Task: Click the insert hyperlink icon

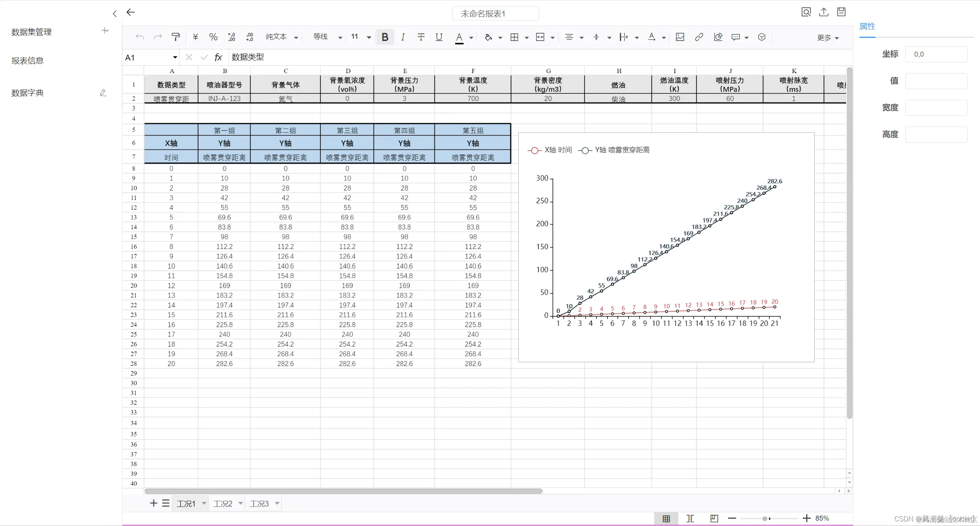Action: 699,37
